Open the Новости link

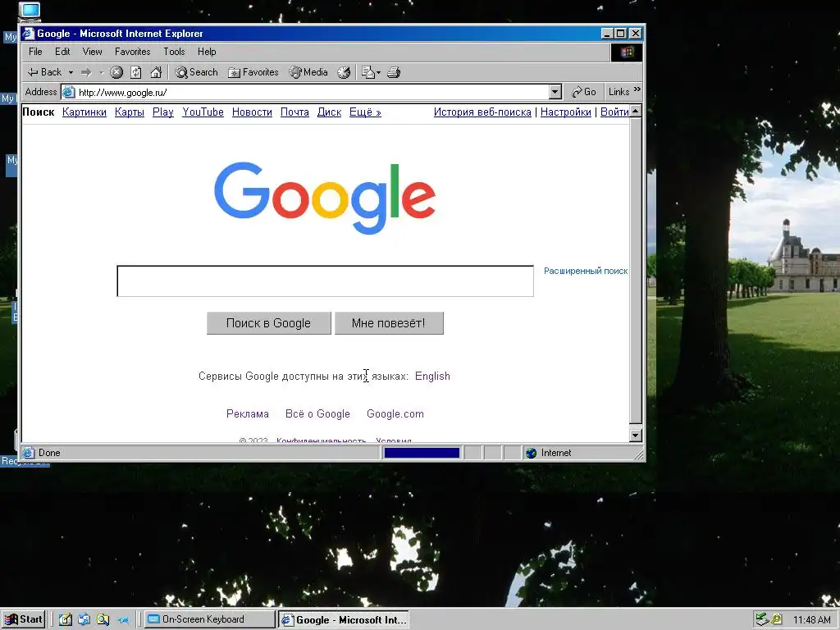[x=252, y=112]
